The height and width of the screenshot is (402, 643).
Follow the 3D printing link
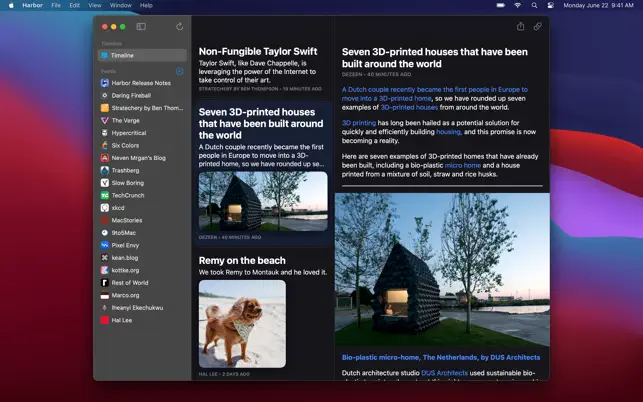click(x=359, y=123)
